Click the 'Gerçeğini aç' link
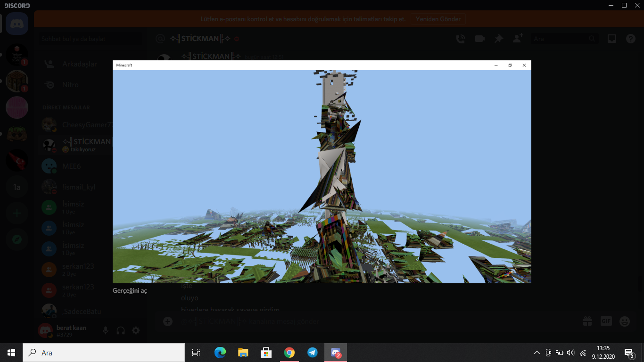This screenshot has height=362, width=644. pyautogui.click(x=130, y=291)
